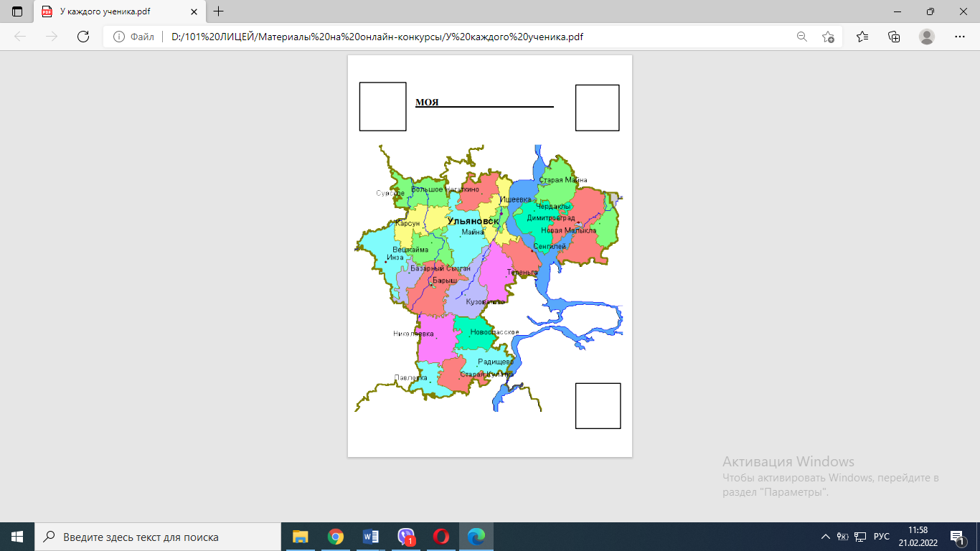Open Word from the taskbar
Viewport: 980px width, 551px height.
371,537
